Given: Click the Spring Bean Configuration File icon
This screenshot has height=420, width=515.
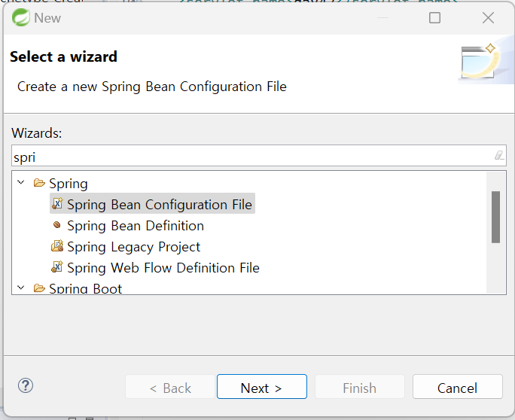Looking at the screenshot, I should 57,203.
